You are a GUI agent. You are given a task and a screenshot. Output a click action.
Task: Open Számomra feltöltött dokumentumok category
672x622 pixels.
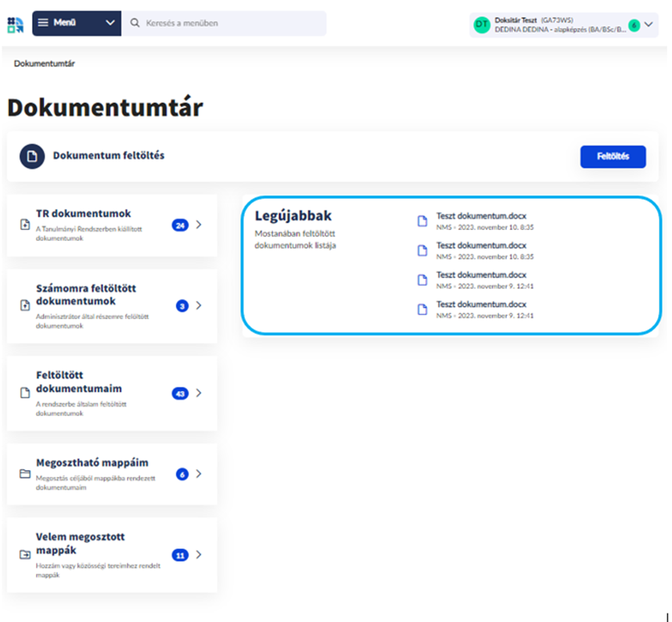pos(86,294)
